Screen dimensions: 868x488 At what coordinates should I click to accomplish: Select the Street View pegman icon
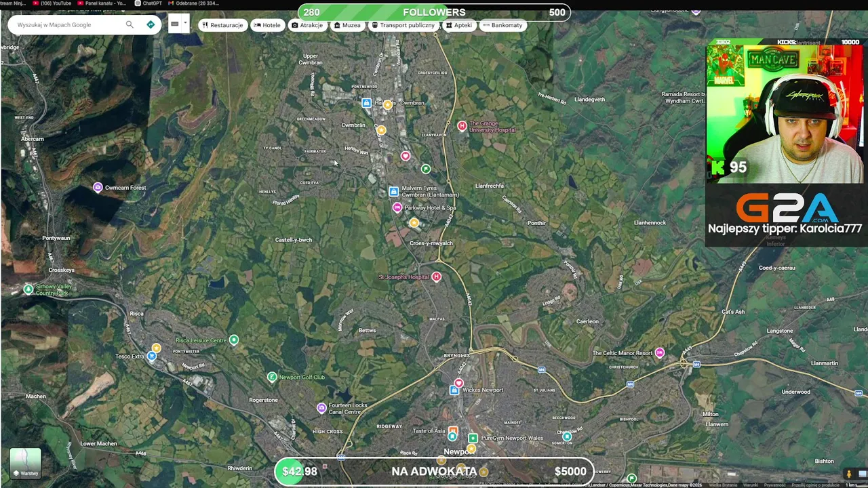[x=848, y=474]
